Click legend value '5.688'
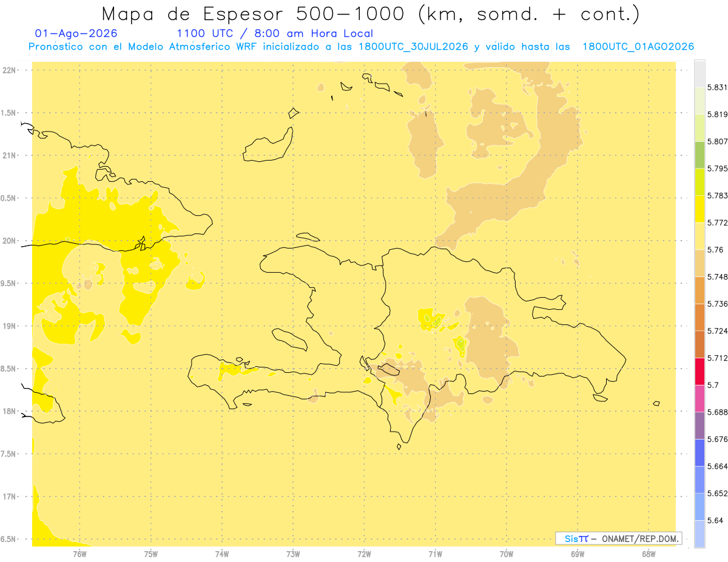Image resolution: width=728 pixels, height=562 pixels. click(x=718, y=412)
